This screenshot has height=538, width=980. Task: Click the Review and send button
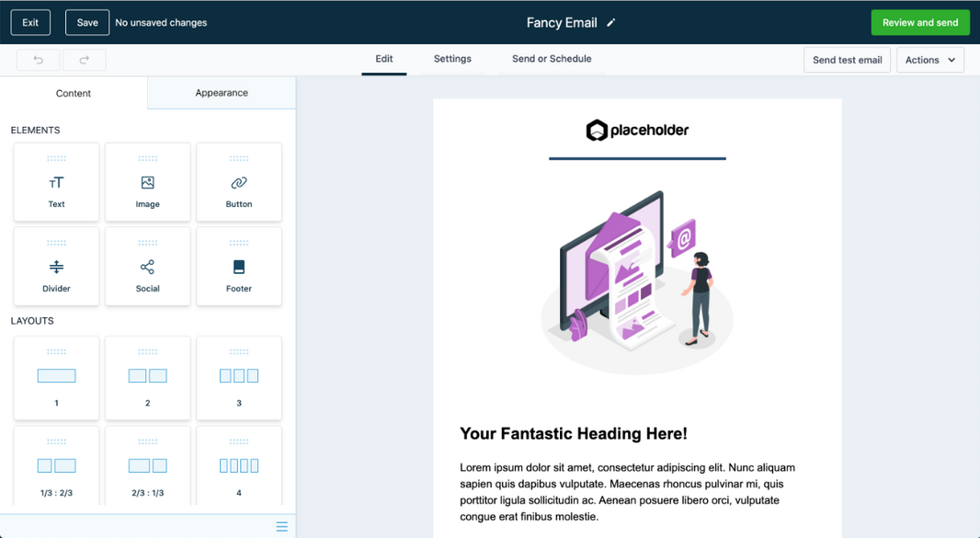tap(919, 23)
